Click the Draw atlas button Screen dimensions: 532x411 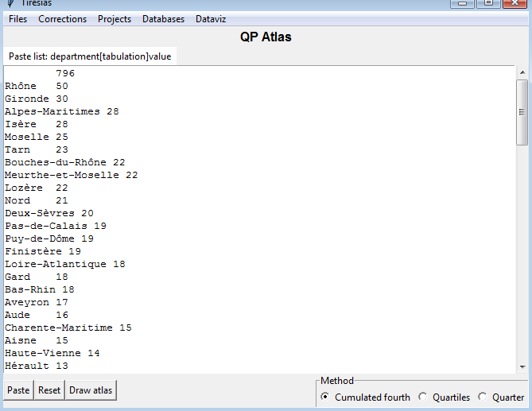91,390
